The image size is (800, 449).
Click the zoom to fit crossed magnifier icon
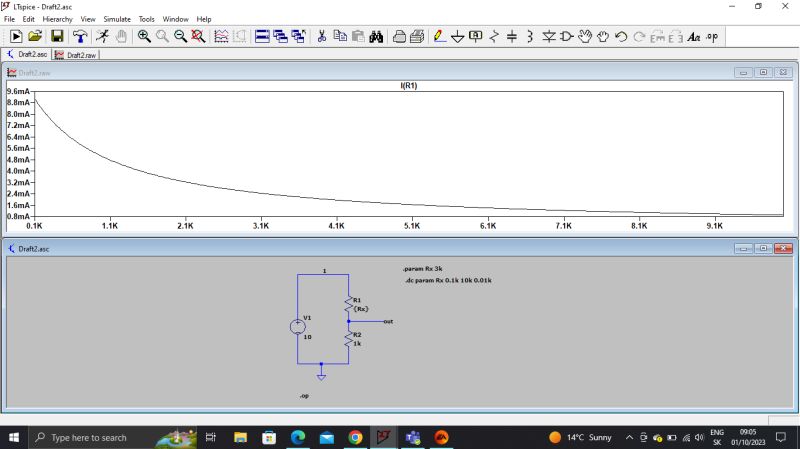198,36
